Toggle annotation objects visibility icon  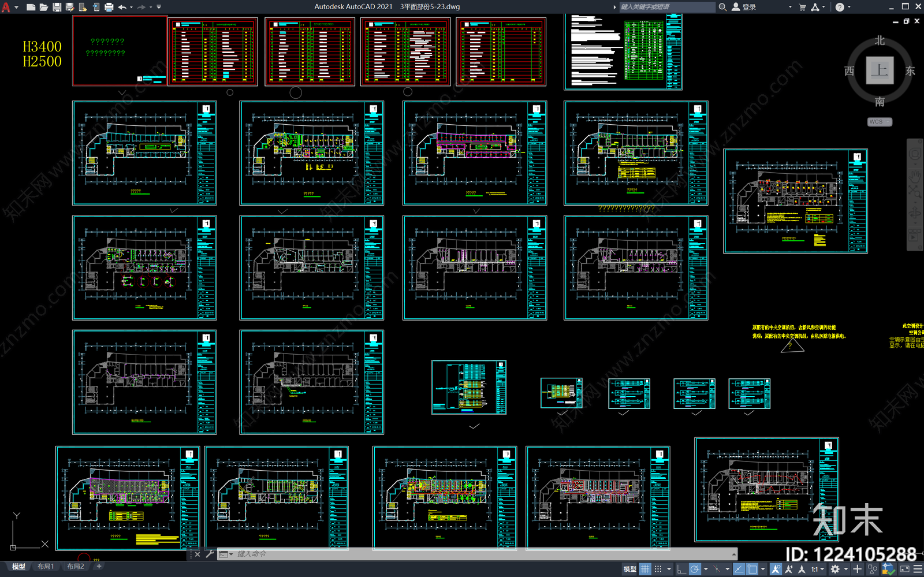pos(776,569)
